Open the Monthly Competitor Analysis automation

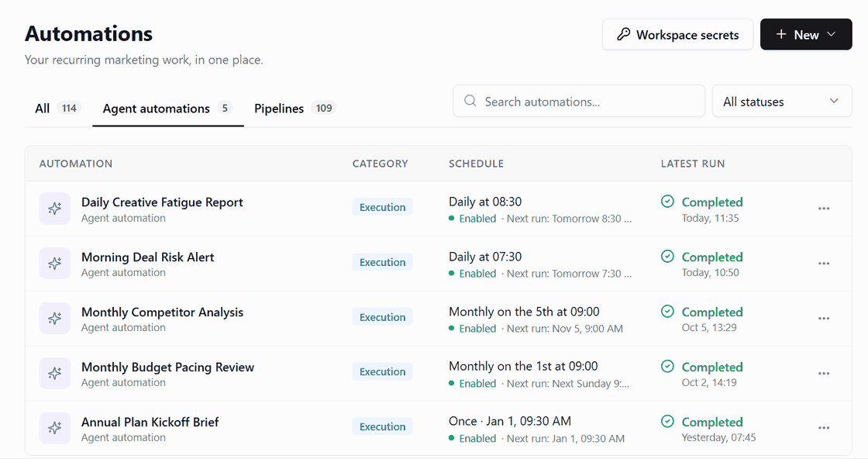pos(162,312)
